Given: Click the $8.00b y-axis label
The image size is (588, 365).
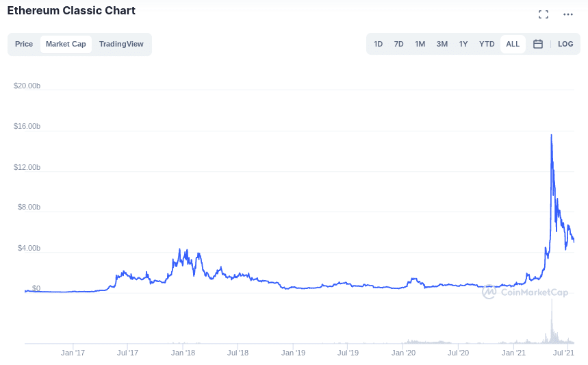Looking at the screenshot, I should pos(29,207).
